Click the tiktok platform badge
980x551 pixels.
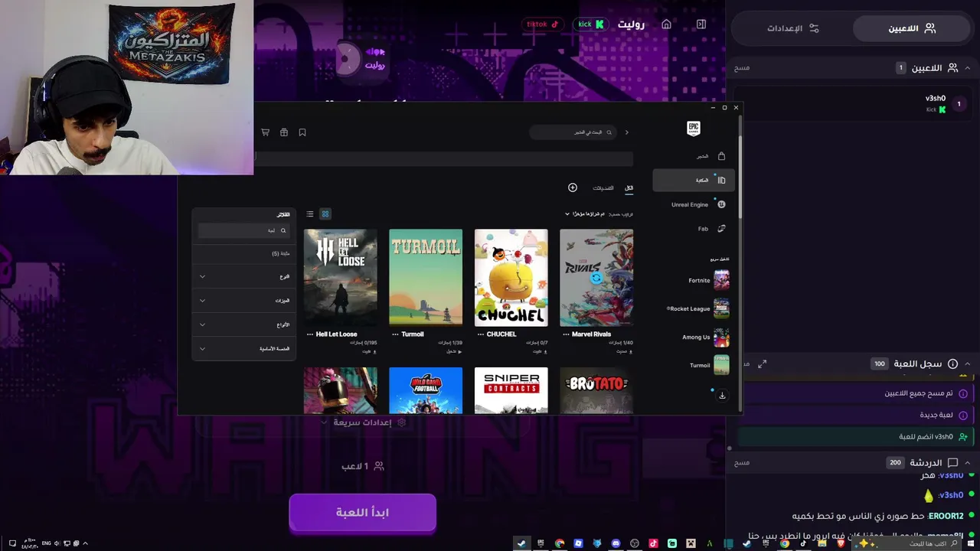[543, 24]
